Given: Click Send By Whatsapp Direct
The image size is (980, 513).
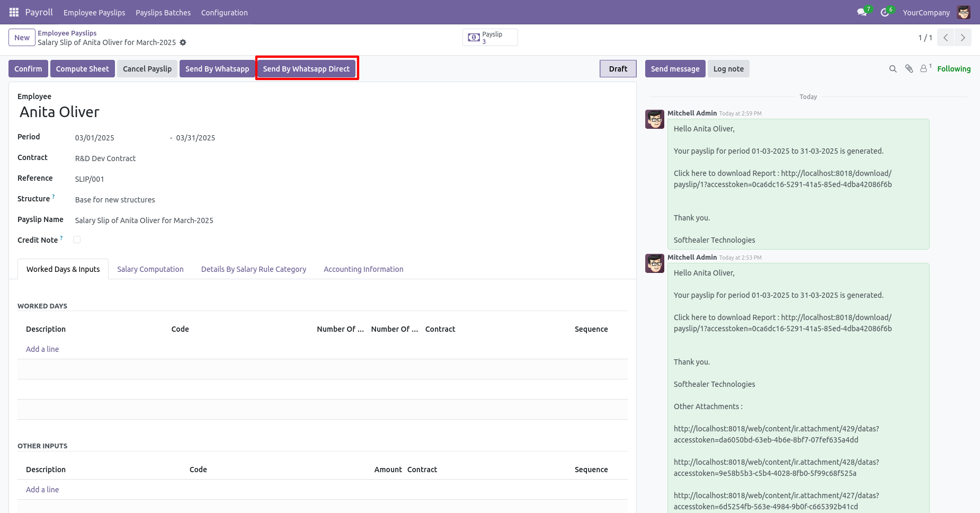Looking at the screenshot, I should pyautogui.click(x=306, y=69).
